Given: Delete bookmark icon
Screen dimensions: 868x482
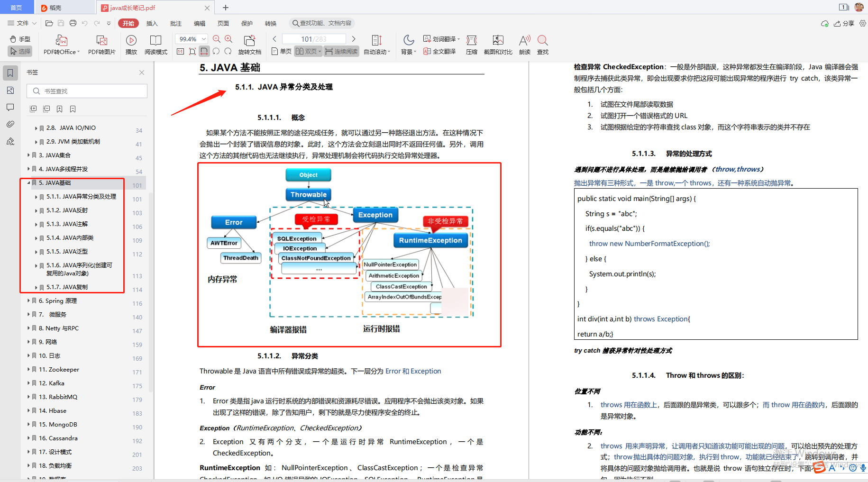Looking at the screenshot, I should coord(73,109).
